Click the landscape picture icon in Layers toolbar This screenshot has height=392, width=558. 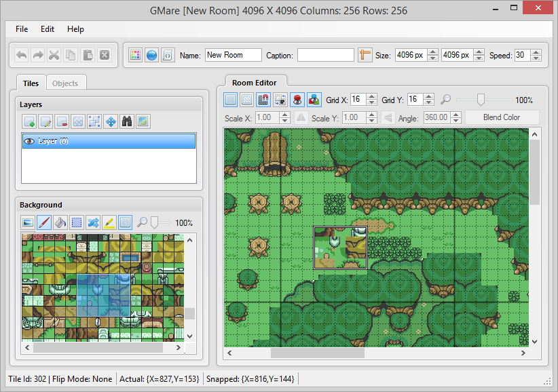[x=143, y=121]
